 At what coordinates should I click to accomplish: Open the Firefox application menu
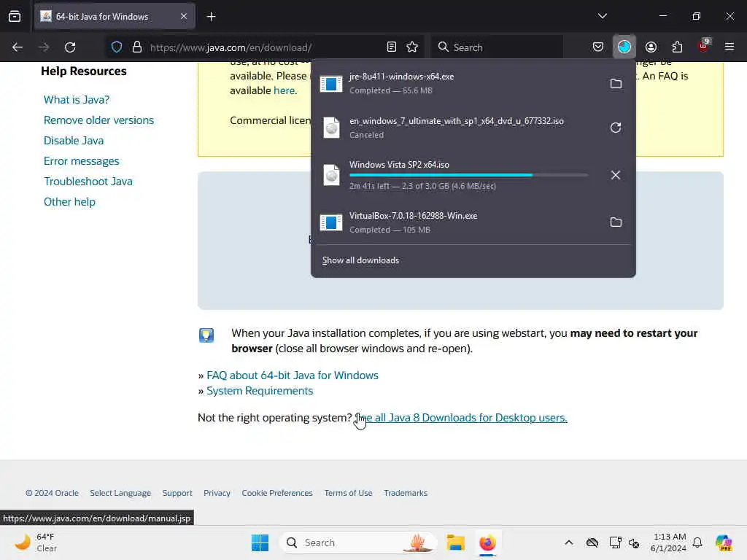729,47
